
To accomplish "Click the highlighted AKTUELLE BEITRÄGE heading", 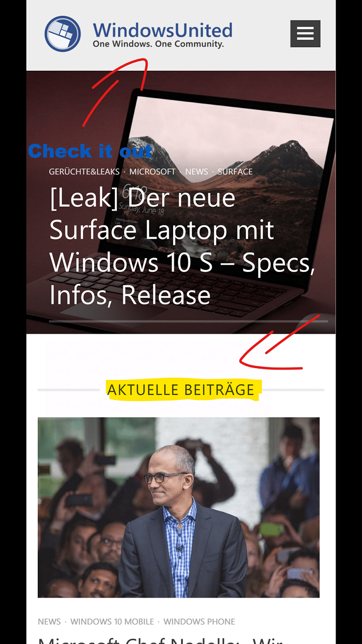I will coord(181,390).
